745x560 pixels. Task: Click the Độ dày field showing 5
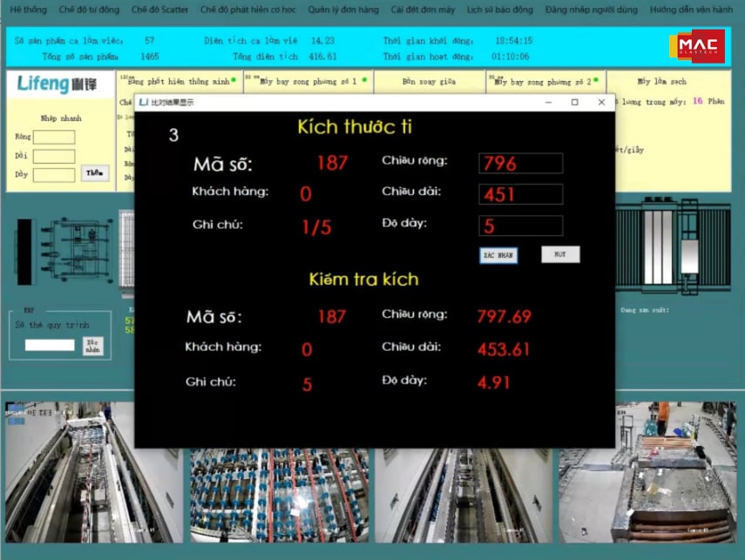click(521, 226)
